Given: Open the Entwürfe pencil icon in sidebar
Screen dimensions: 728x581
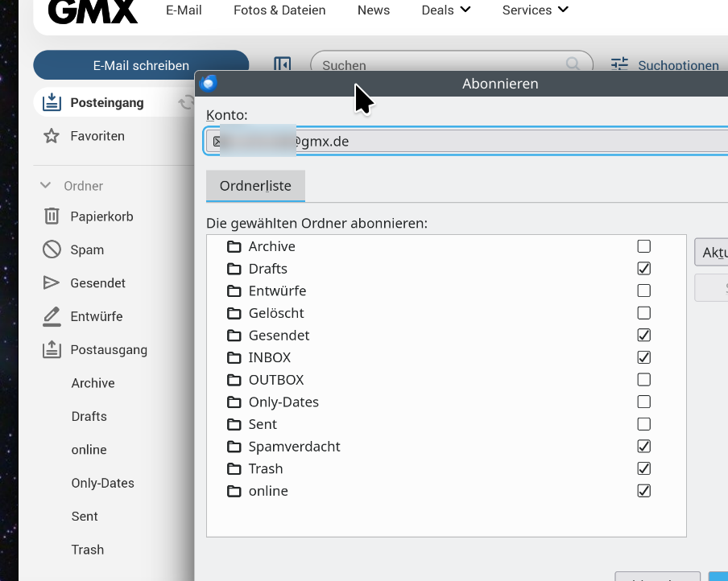Looking at the screenshot, I should [52, 316].
